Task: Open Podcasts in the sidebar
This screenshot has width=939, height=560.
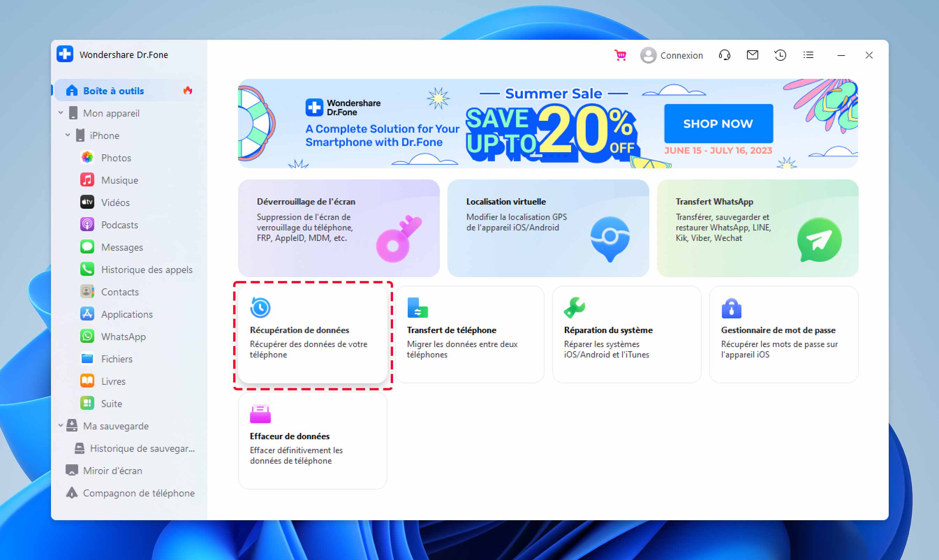Action: pyautogui.click(x=119, y=225)
